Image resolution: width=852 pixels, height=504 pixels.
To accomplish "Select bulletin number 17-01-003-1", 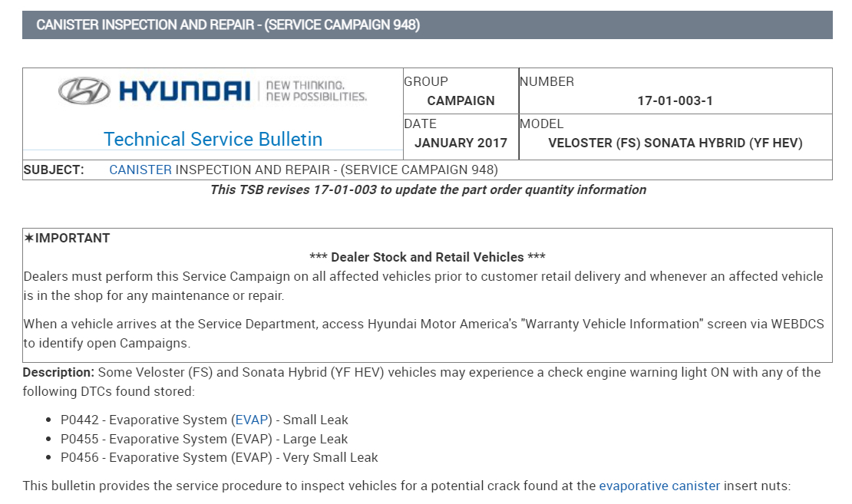I will 675,100.
